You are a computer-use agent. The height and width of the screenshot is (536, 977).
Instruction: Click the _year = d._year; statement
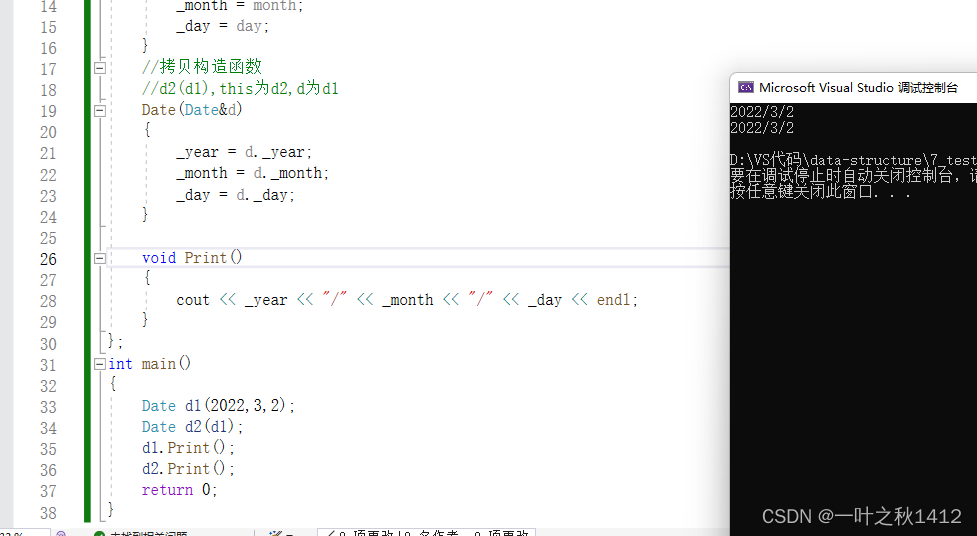pos(244,152)
